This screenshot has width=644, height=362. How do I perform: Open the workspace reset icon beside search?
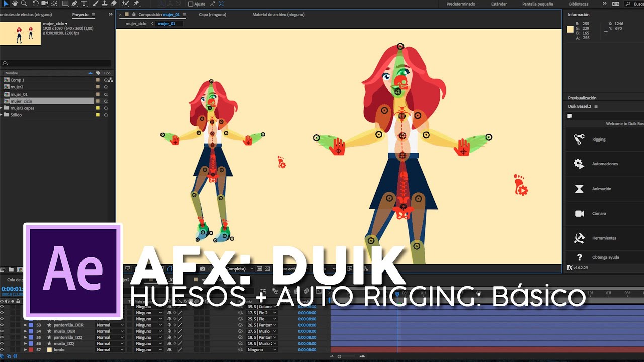616,4
